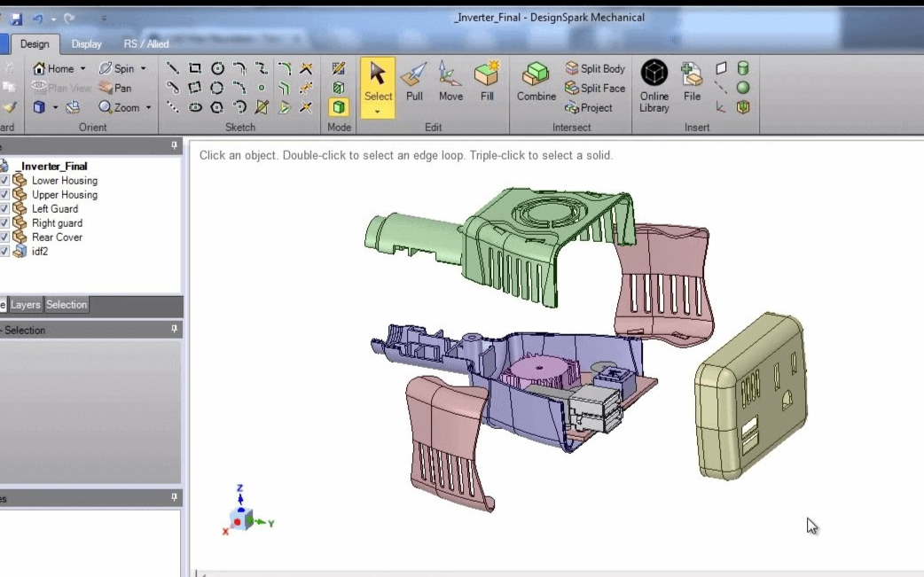This screenshot has width=924, height=577.
Task: Activate the Fill tool
Action: 487,82
